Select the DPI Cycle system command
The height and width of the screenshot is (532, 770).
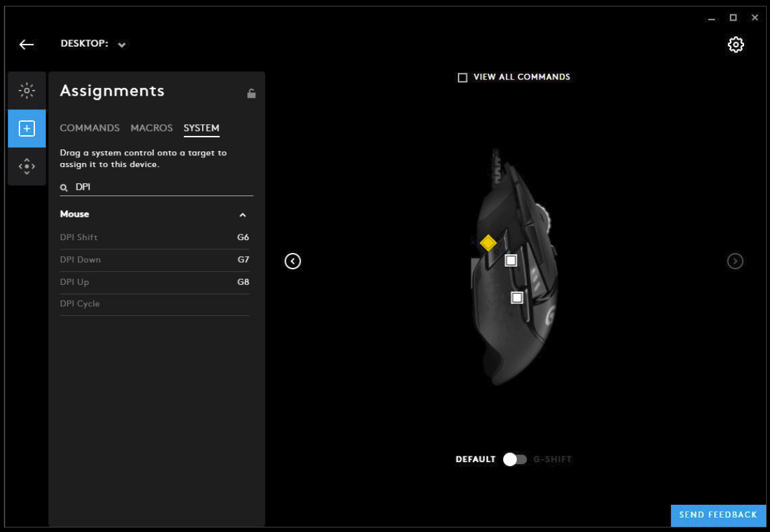click(x=80, y=304)
